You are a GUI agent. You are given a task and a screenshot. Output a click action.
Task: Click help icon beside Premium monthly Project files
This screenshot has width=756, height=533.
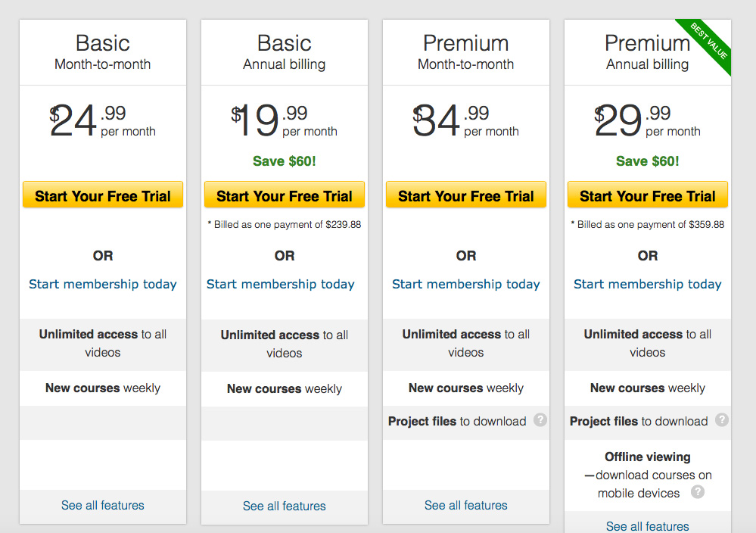pos(540,420)
